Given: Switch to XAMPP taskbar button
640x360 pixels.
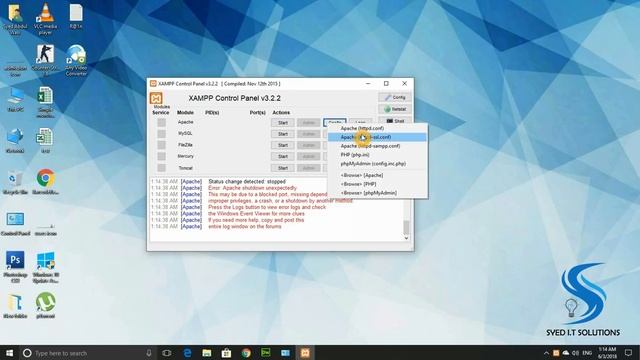Looking at the screenshot, I should pyautogui.click(x=305, y=353).
